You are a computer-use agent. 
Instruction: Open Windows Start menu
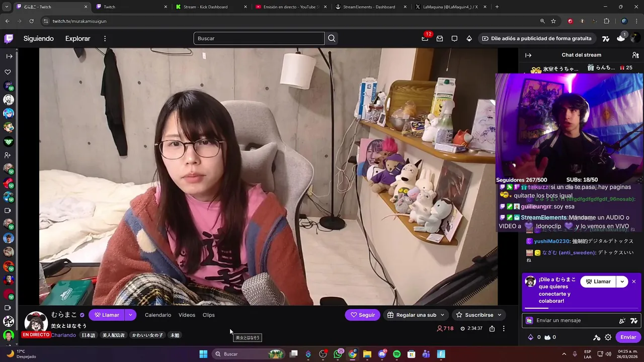(x=203, y=354)
